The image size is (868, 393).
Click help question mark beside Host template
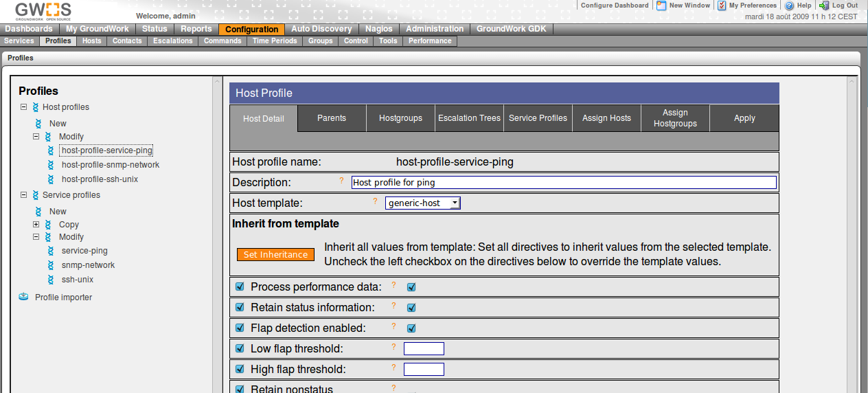[375, 202]
